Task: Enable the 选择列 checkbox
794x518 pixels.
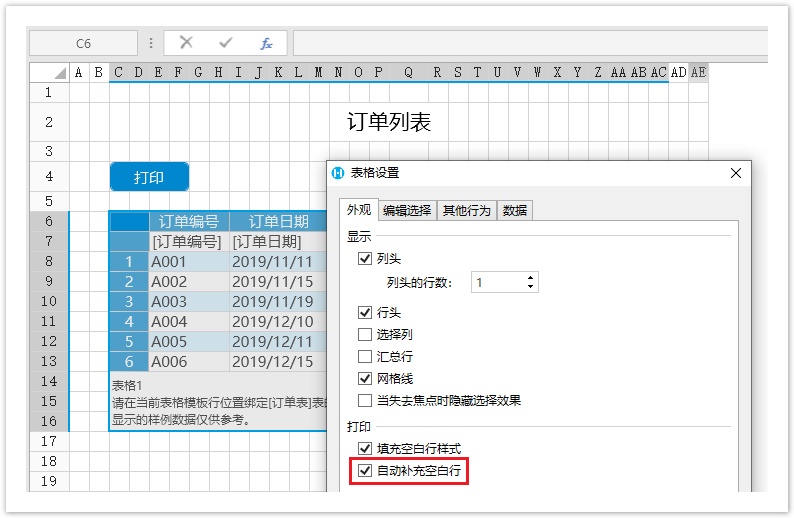Action: pos(365,334)
